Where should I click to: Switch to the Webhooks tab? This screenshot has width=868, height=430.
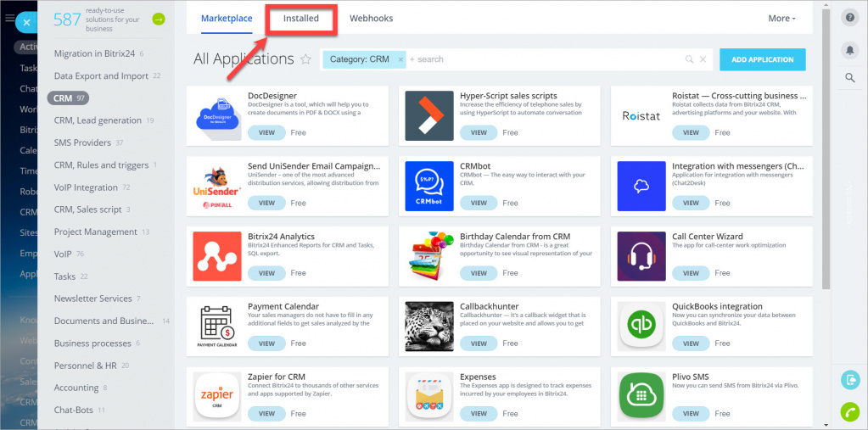pos(371,19)
